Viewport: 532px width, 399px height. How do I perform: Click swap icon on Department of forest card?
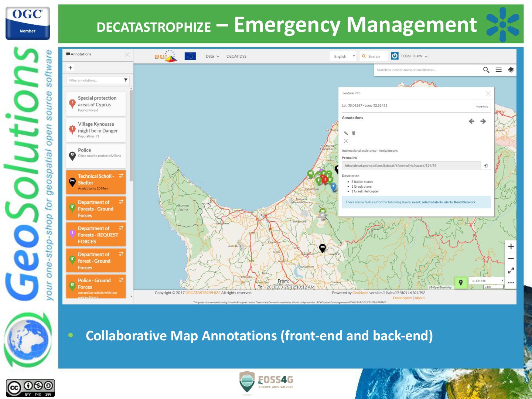(x=121, y=254)
